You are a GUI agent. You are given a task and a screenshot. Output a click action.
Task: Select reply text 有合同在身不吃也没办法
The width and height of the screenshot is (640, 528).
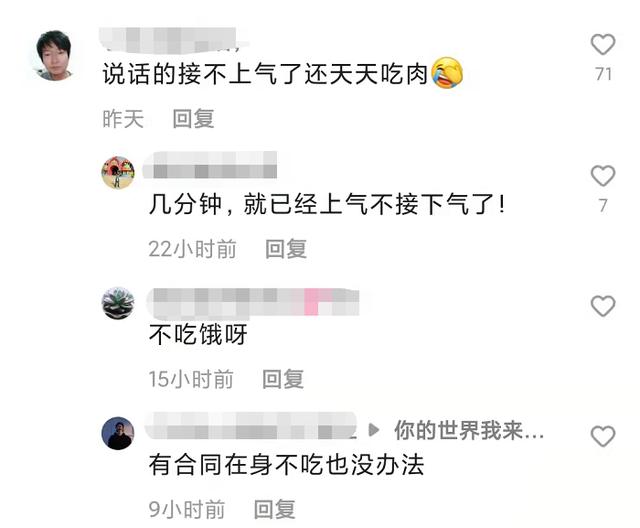click(x=287, y=465)
